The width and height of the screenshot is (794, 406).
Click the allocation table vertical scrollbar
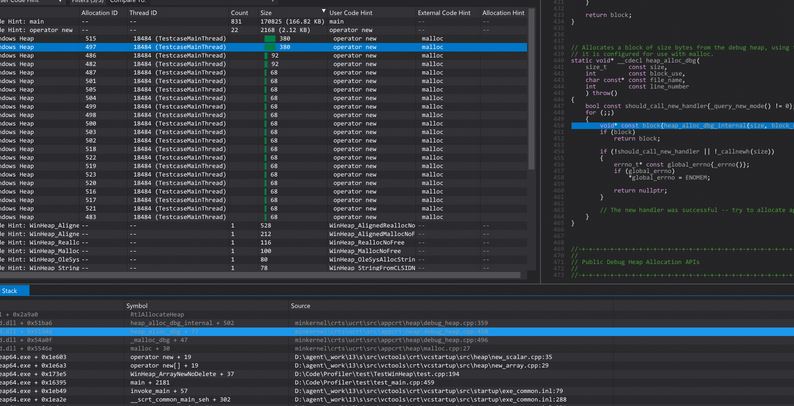coord(532,89)
